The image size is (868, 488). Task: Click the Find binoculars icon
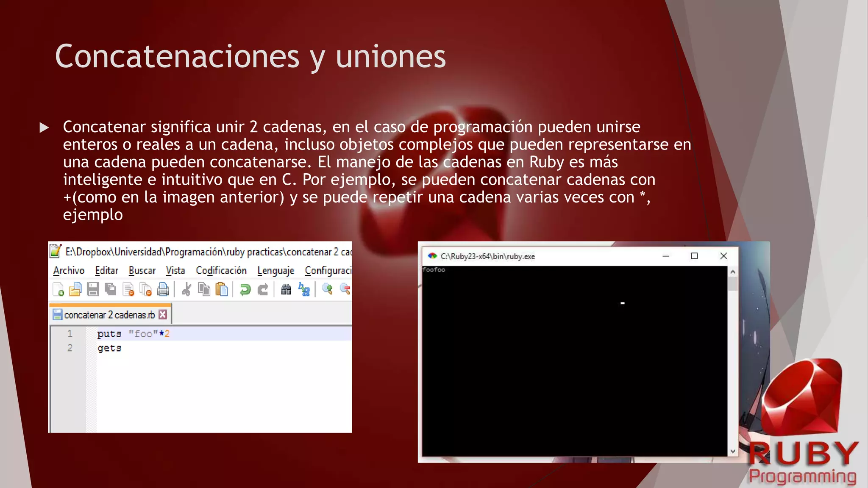coord(286,289)
